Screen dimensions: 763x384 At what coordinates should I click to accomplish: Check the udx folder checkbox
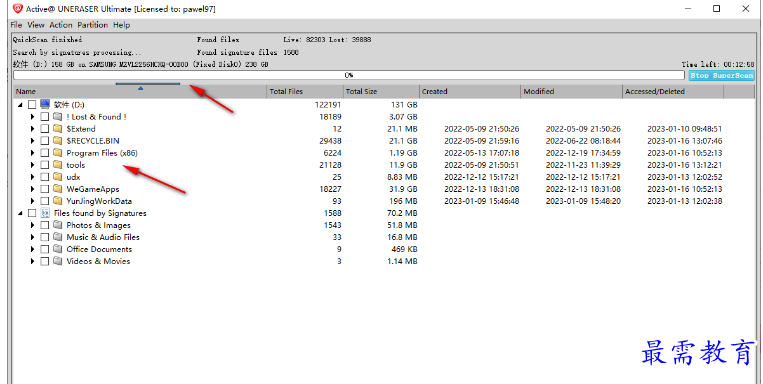(x=44, y=177)
